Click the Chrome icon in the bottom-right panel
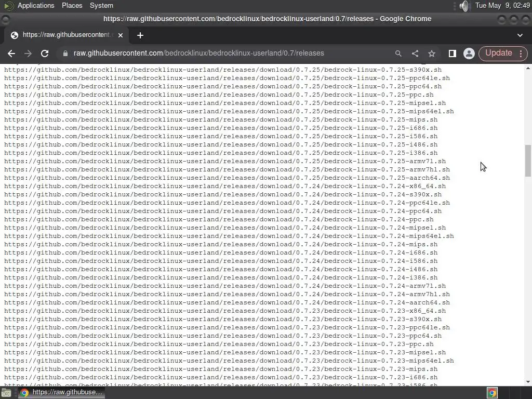 click(492, 393)
